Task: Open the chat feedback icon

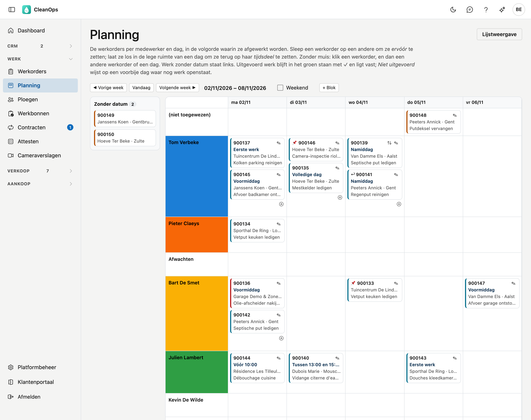Action: (x=469, y=10)
